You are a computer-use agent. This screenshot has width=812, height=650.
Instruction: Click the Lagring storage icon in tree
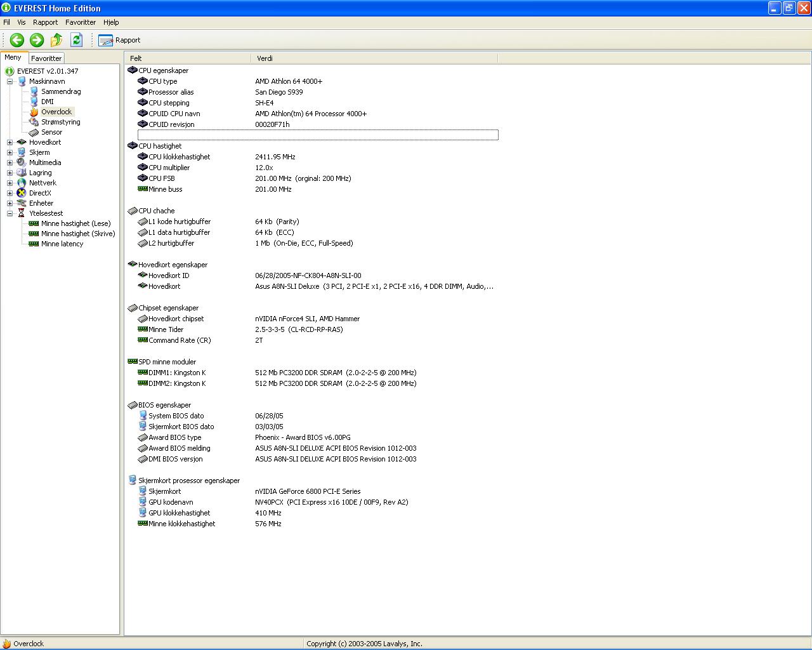pyautogui.click(x=22, y=173)
